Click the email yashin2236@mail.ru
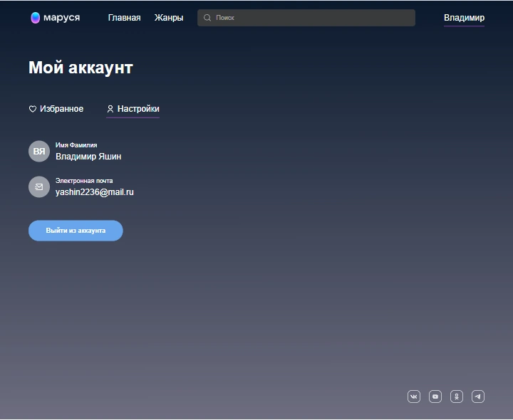This screenshot has width=513, height=420. pyautogui.click(x=95, y=192)
